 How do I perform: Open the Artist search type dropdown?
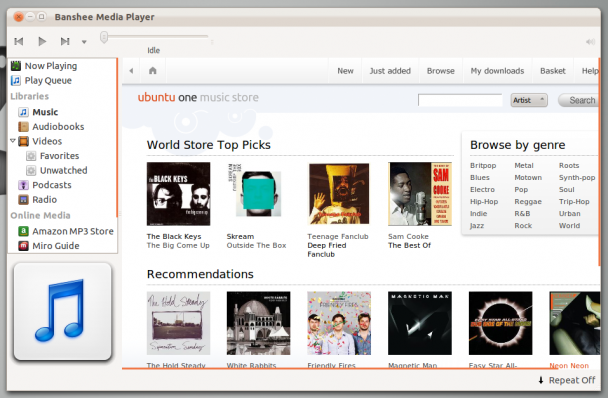[x=529, y=100]
